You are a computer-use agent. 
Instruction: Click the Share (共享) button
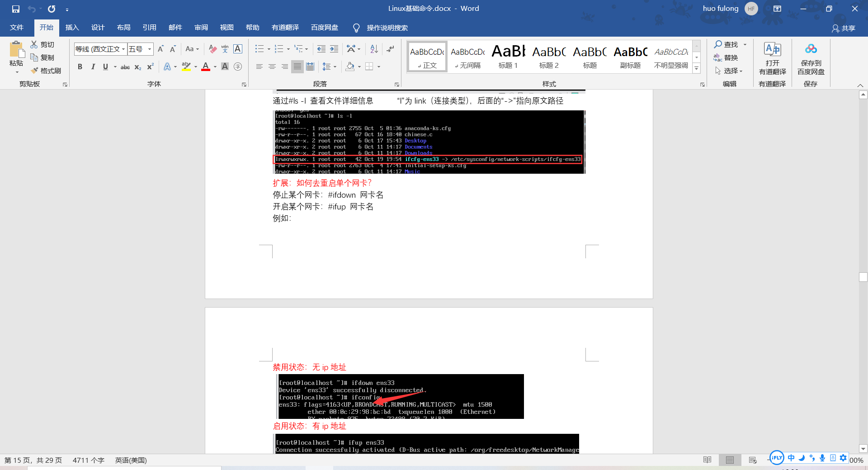coord(844,28)
